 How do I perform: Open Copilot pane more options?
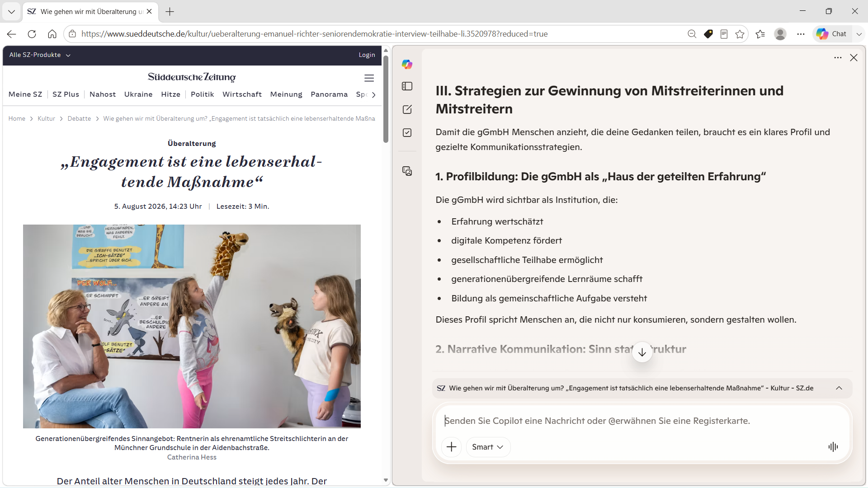(838, 58)
